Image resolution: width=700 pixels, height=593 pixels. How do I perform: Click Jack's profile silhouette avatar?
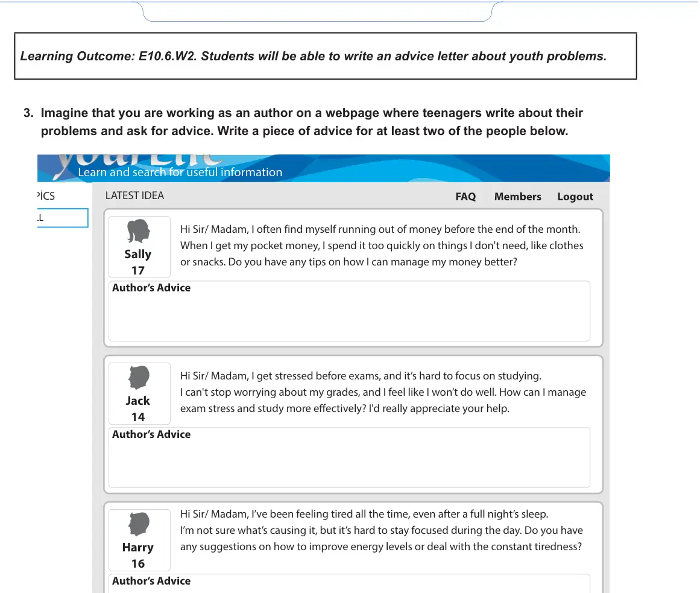click(139, 378)
